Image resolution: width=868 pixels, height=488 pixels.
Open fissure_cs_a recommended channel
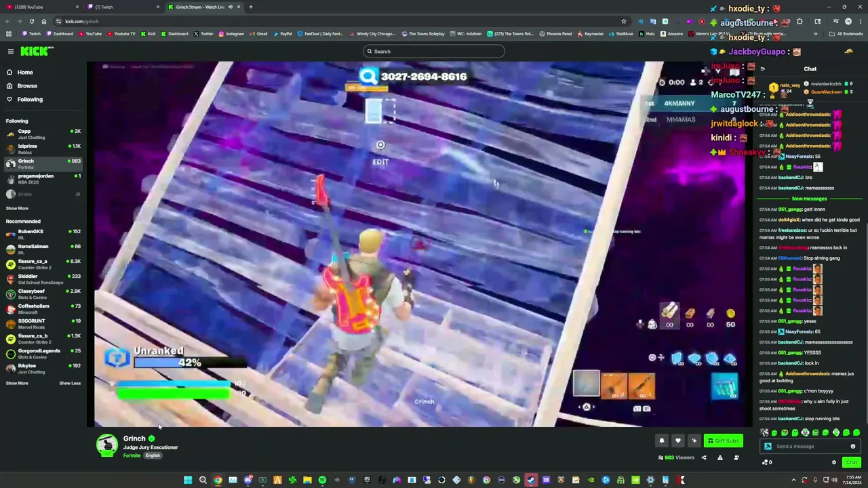coord(43,264)
